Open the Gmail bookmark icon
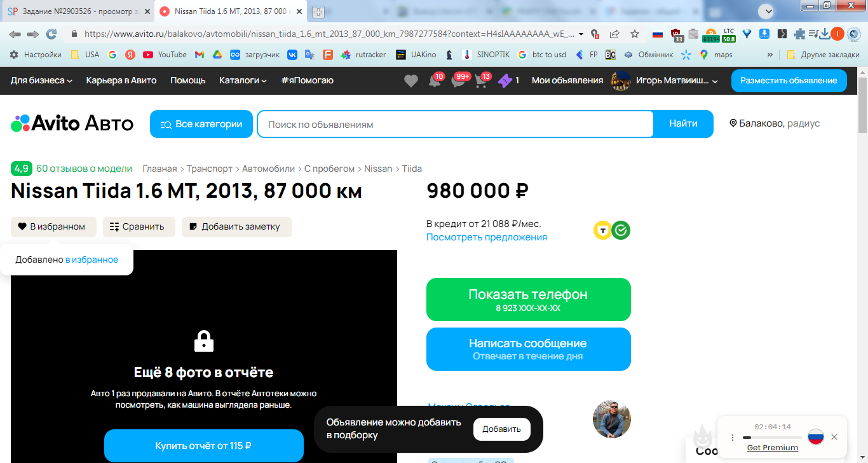 [x=200, y=55]
